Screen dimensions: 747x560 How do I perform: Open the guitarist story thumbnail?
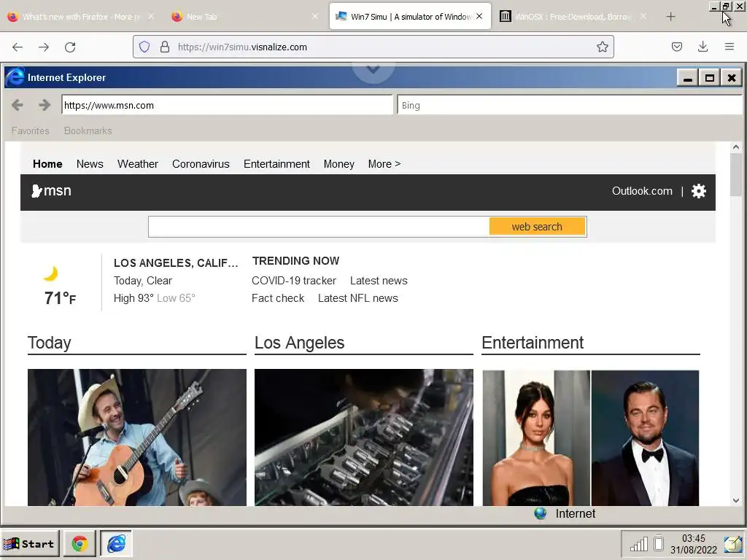tap(137, 437)
